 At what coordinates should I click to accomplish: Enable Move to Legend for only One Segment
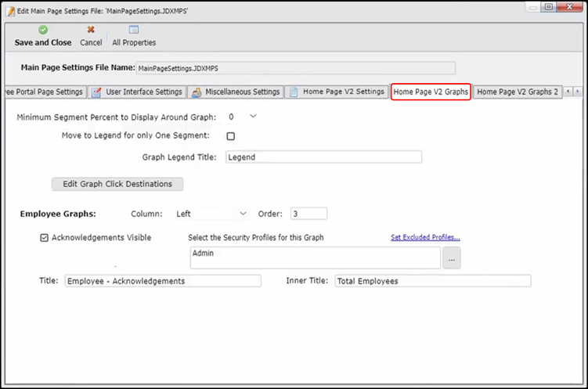(231, 136)
